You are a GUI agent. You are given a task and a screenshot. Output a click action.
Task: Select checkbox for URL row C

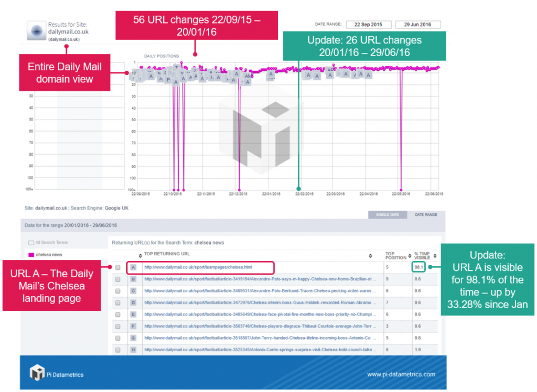click(118, 291)
